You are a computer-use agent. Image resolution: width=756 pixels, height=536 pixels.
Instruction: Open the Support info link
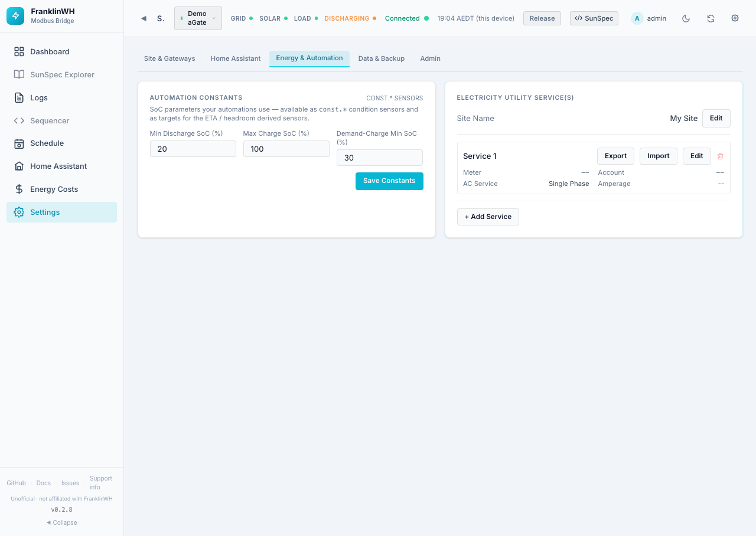101,483
